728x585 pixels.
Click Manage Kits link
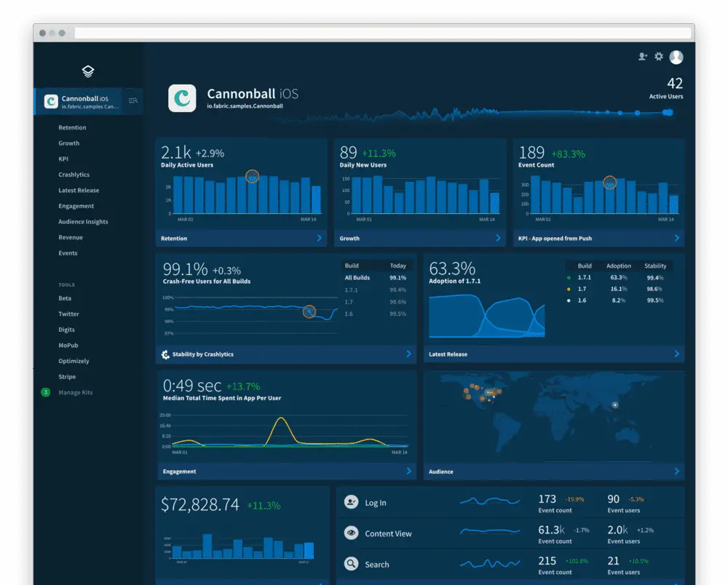[75, 392]
